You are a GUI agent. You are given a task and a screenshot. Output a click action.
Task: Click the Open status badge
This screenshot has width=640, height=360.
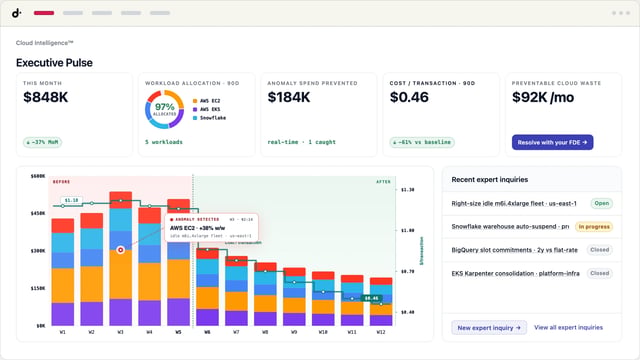(x=602, y=203)
